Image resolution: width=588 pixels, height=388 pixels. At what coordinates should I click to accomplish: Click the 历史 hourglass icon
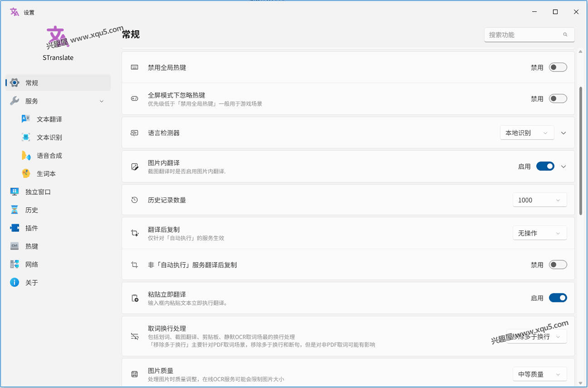click(x=15, y=210)
